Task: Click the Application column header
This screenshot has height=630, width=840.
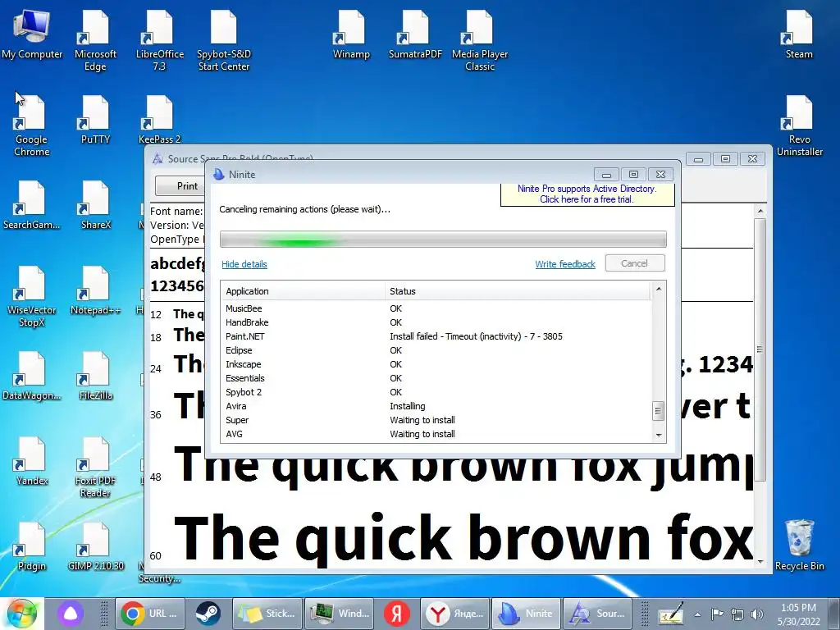Action: click(303, 291)
